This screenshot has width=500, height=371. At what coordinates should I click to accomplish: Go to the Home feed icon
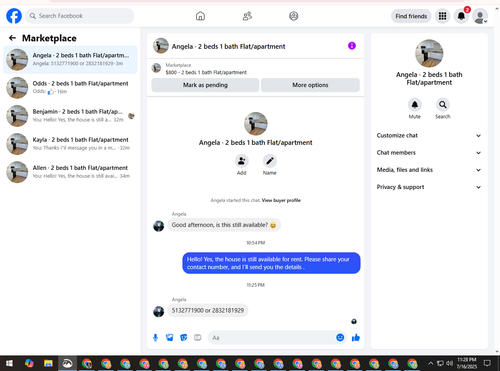200,16
